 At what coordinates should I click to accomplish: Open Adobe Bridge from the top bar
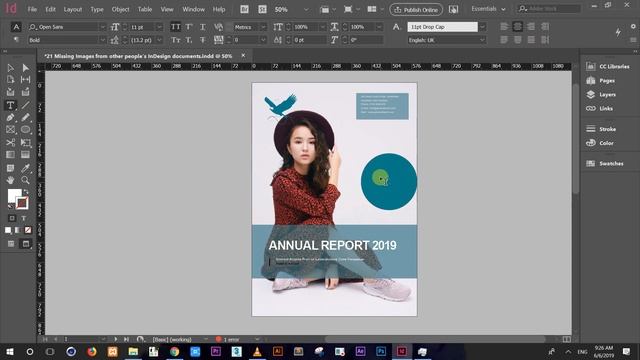[x=244, y=9]
